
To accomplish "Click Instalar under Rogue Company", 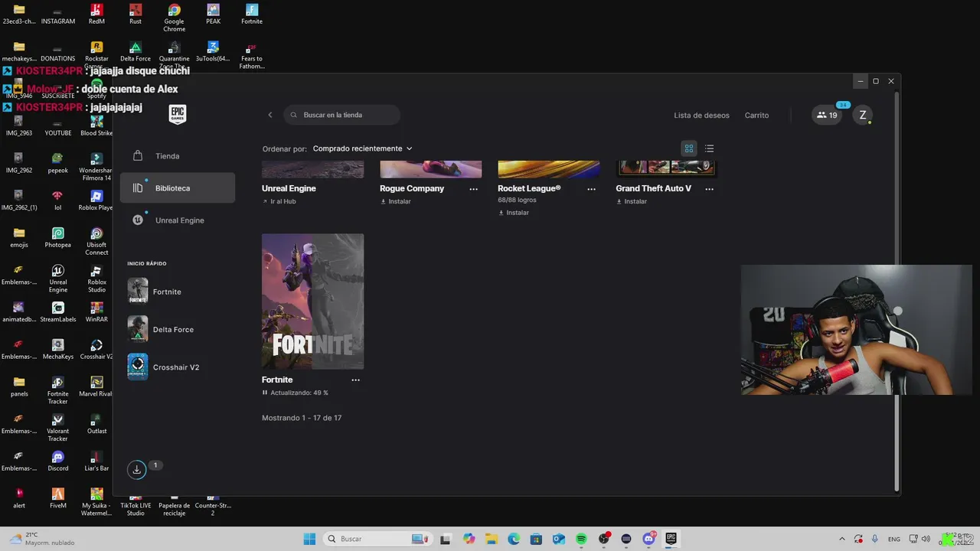I will (x=395, y=201).
